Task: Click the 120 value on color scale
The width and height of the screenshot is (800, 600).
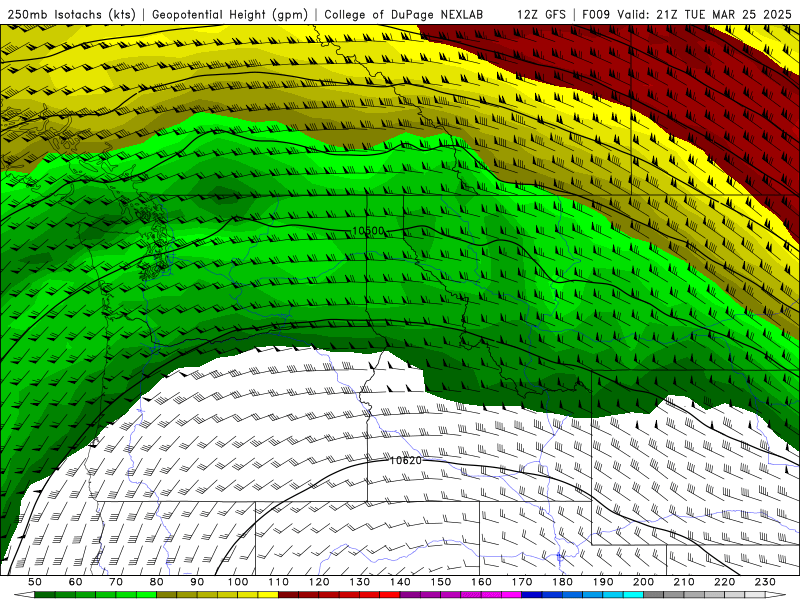Action: (319, 582)
